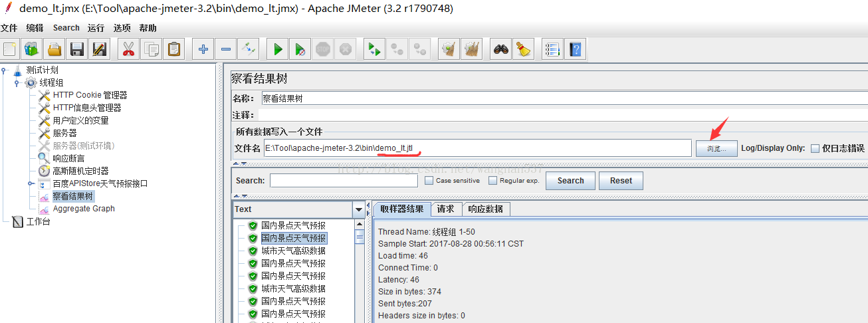The width and height of the screenshot is (868, 323).
Task: Click the Save As floppy-with-pencil icon
Action: click(x=100, y=49)
